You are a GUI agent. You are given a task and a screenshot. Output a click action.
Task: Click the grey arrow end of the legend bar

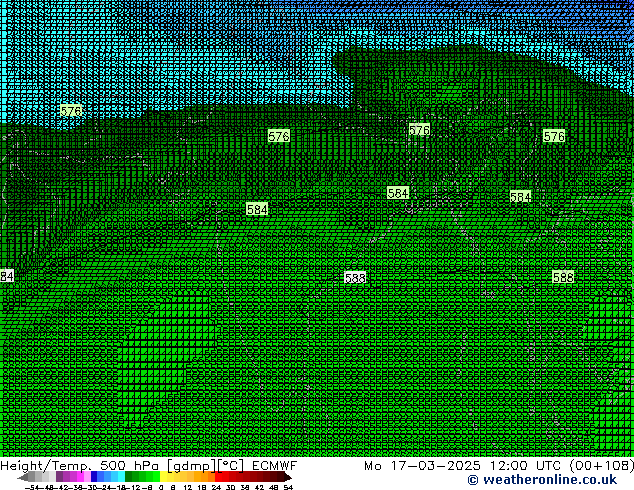[x=23, y=476]
